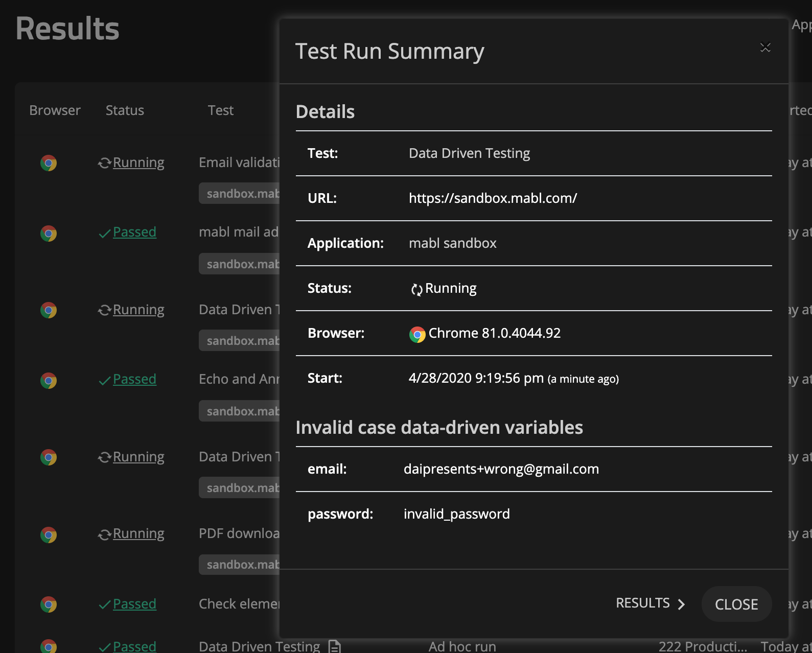Select the email variable value daipresents+wrong@gmail.com
Image resolution: width=812 pixels, height=653 pixels.
coord(501,469)
